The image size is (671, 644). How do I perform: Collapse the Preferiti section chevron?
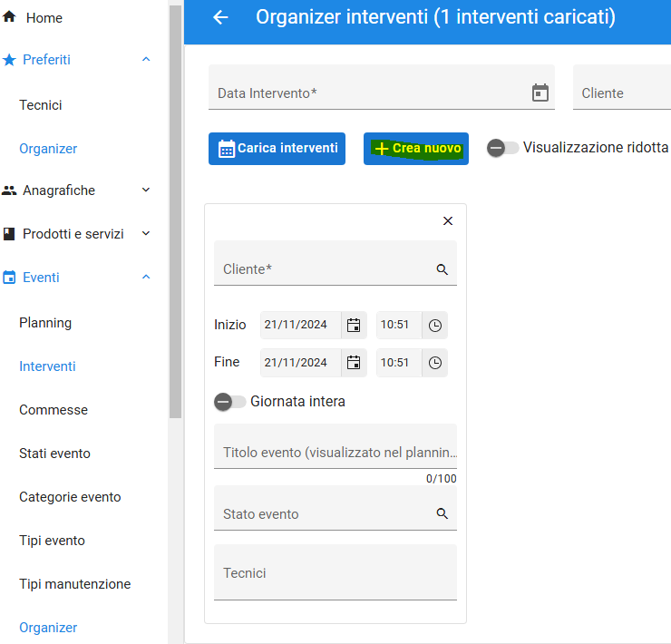146,60
